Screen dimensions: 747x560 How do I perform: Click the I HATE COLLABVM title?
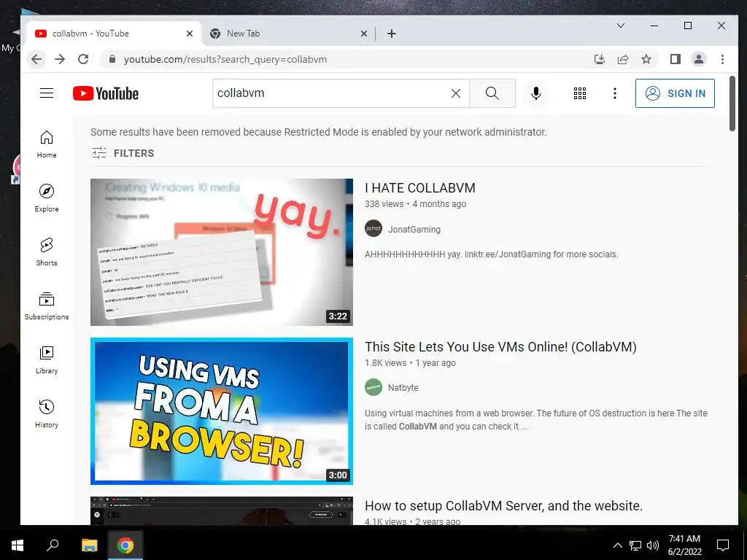click(x=420, y=188)
